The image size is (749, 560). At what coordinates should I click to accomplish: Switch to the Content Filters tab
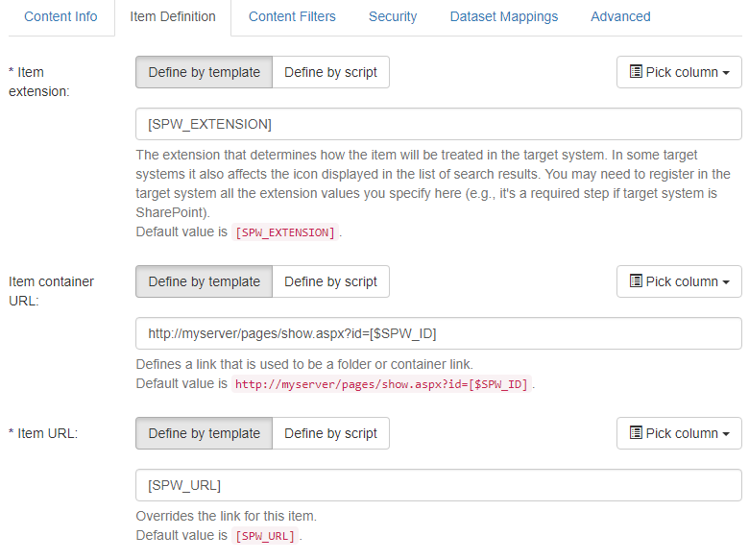point(292,16)
